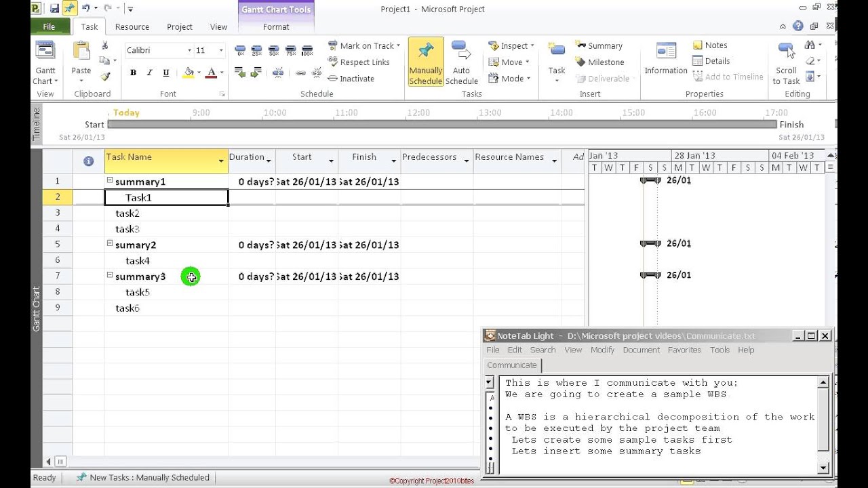
Task: Open the font size 11 dropdown
Action: coord(220,50)
